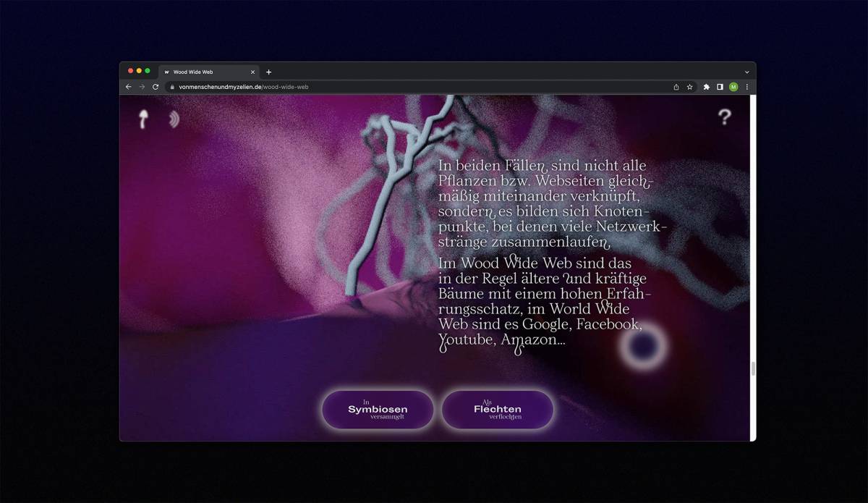
Task: Close the Wood Wide Web tab
Action: coord(252,72)
